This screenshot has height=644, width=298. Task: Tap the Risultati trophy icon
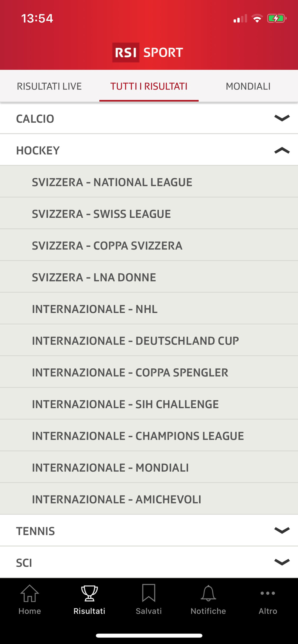89,593
